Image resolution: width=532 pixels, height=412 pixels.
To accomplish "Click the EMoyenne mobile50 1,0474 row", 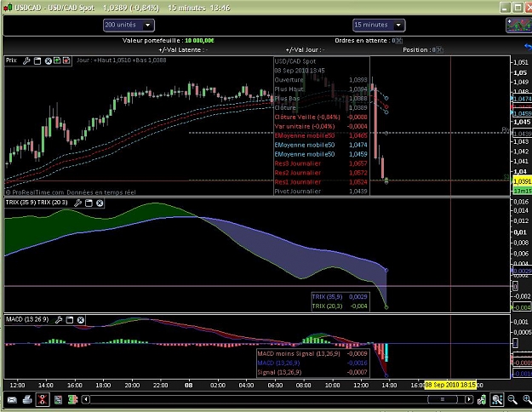I will (x=321, y=145).
